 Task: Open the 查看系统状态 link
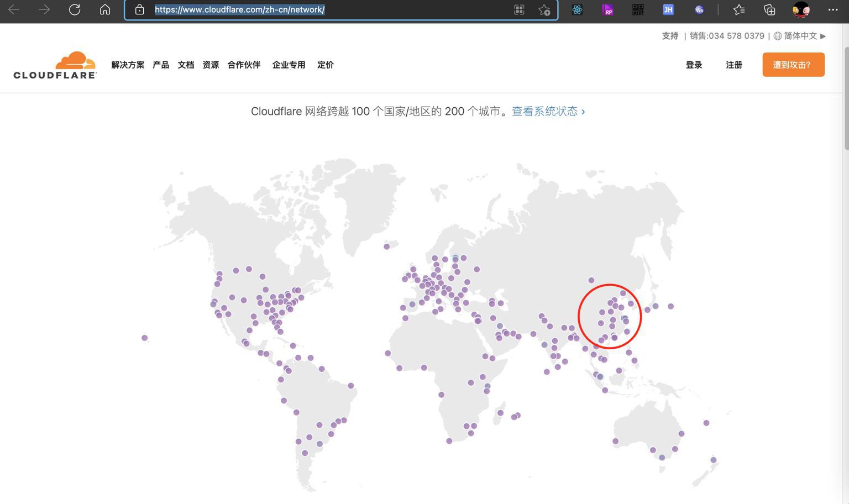[548, 111]
